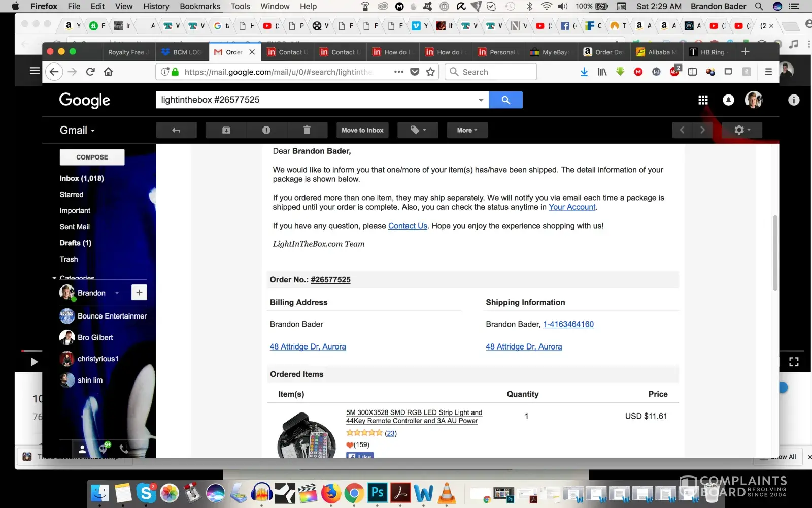This screenshot has width=812, height=508.
Task: Report the email as spam
Action: pos(266,130)
